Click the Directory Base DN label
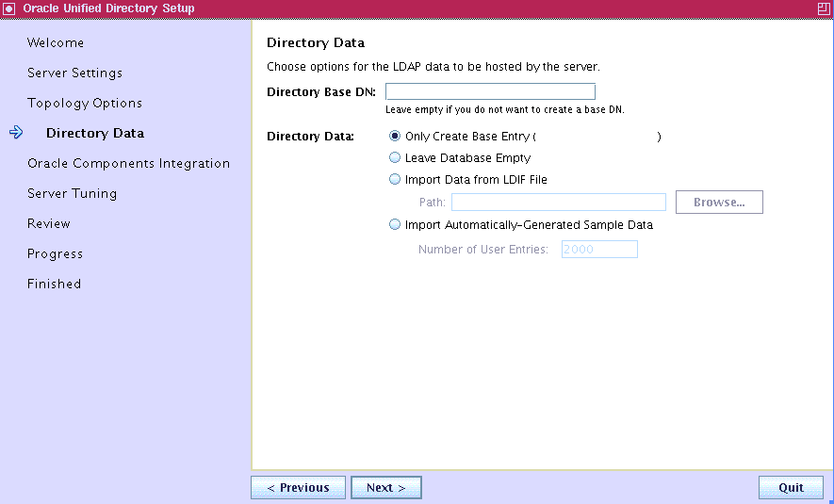The height and width of the screenshot is (504, 834). click(x=321, y=92)
